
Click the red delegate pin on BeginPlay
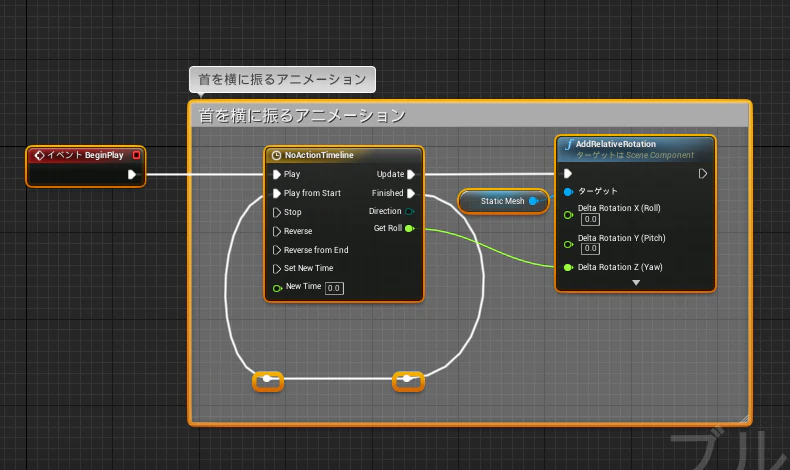coord(136,155)
